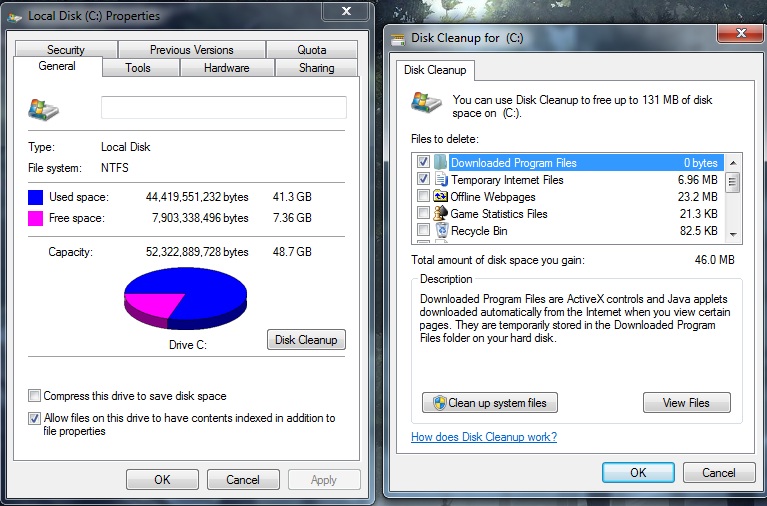Click Clean up system files button
The width and height of the screenshot is (767, 506).
490,403
